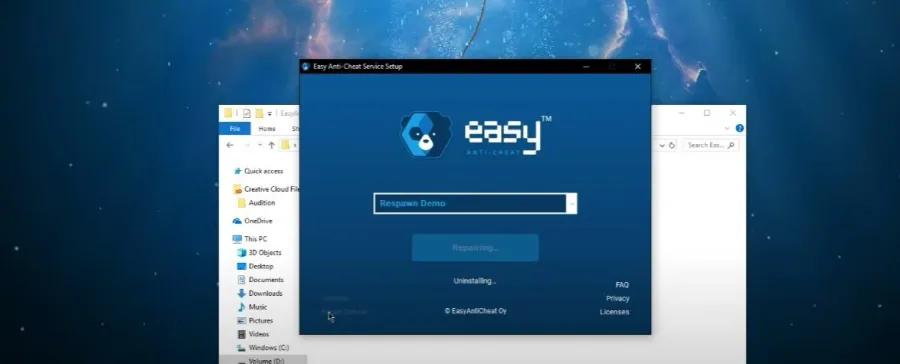Image resolution: width=900 pixels, height=364 pixels.
Task: Switch to the Home ribbon tab
Action: 267,129
